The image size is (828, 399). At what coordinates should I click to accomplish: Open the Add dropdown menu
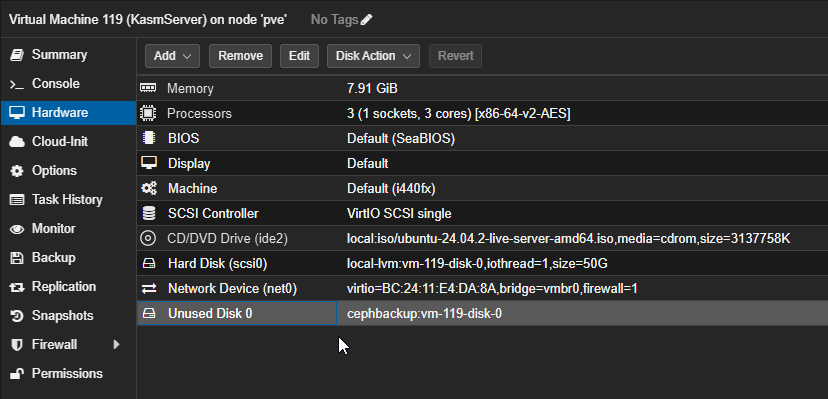172,56
